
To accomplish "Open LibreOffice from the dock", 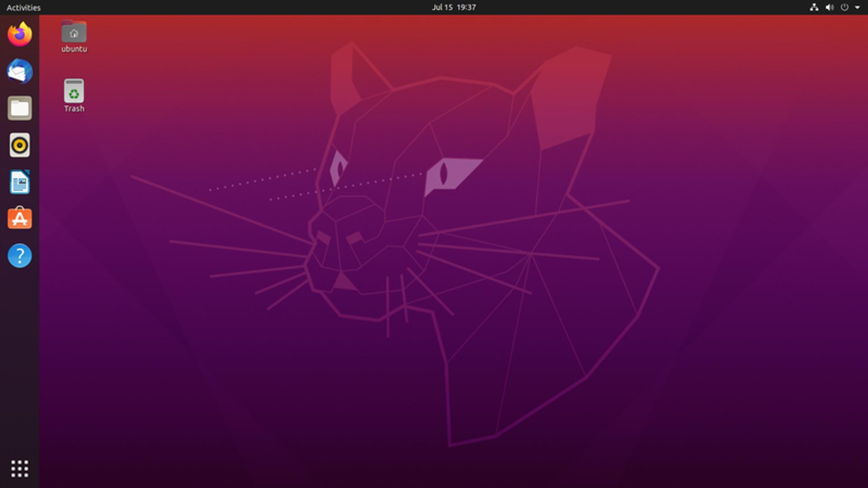I will coord(19,182).
